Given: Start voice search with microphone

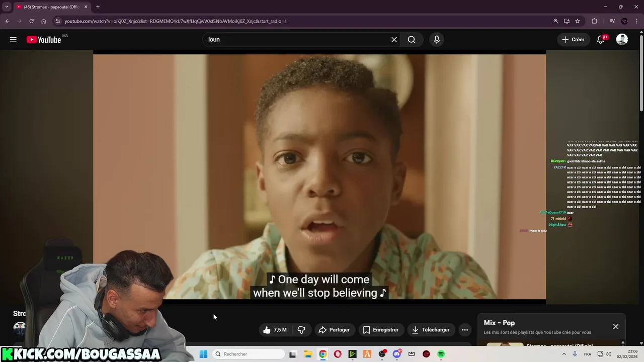Looking at the screenshot, I should pyautogui.click(x=437, y=40).
